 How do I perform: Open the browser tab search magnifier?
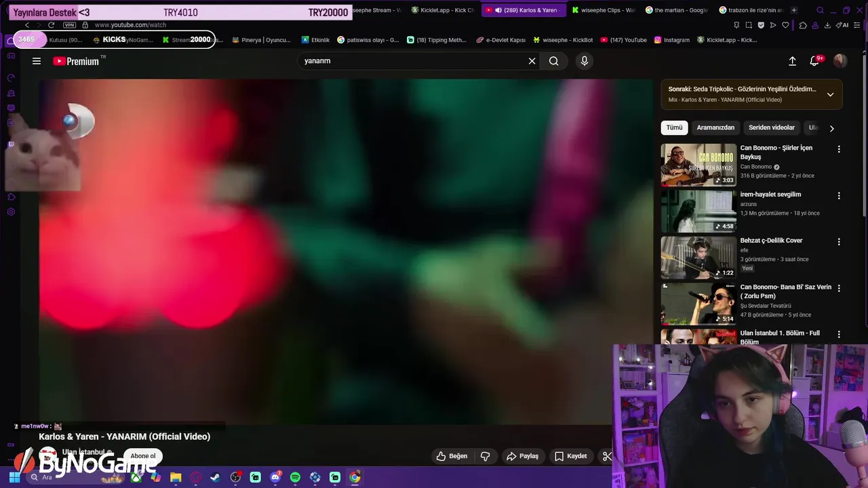tap(820, 10)
